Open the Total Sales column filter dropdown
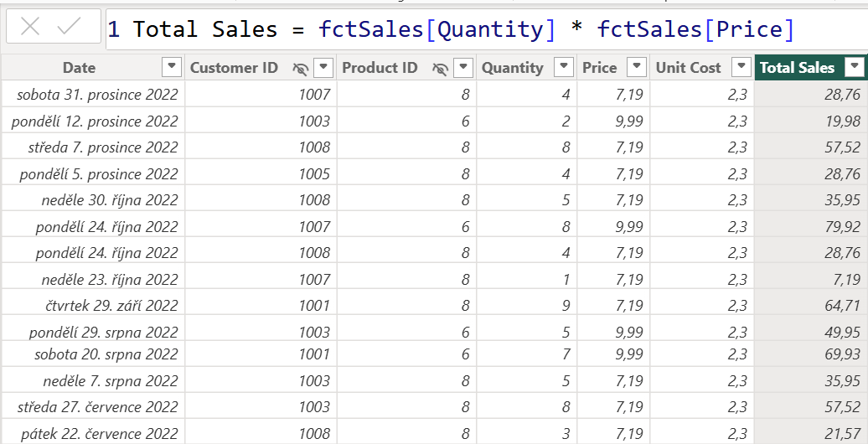This screenshot has height=444, width=868. point(854,67)
